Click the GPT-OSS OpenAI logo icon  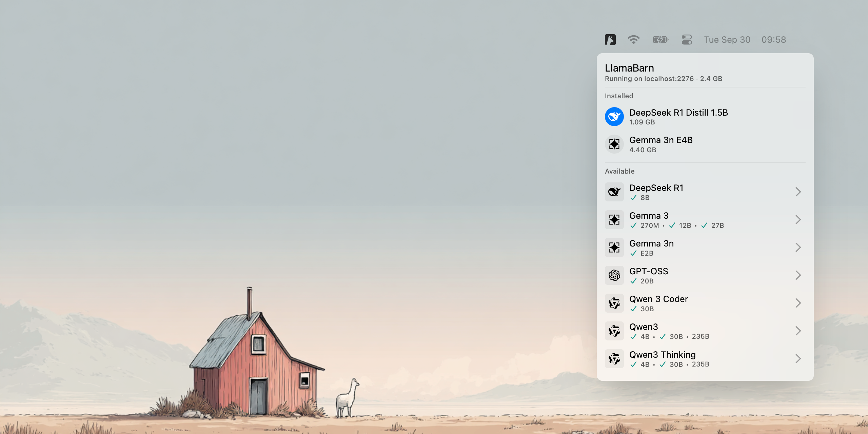coord(614,275)
